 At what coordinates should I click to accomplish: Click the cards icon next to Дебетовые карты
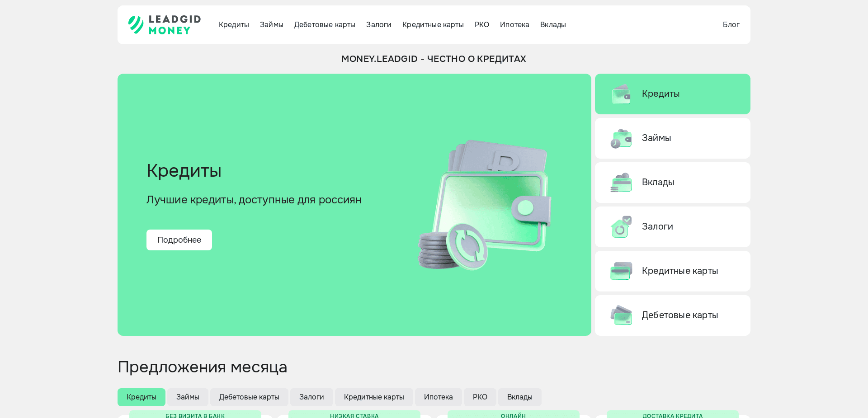pos(621,315)
